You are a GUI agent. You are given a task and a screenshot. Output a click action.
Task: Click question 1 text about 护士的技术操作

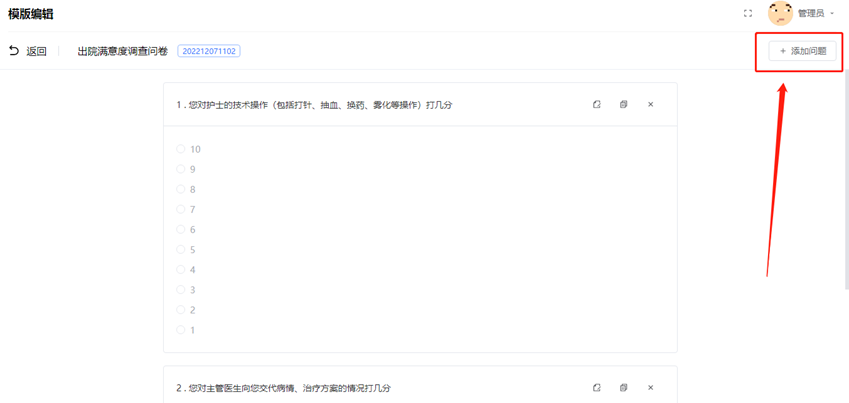pyautogui.click(x=314, y=105)
